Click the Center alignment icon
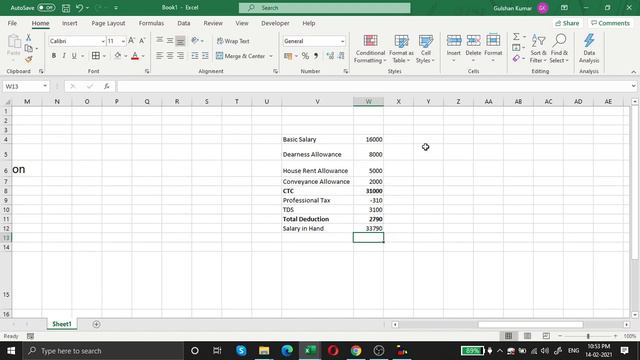The height and width of the screenshot is (360, 640). tap(170, 56)
